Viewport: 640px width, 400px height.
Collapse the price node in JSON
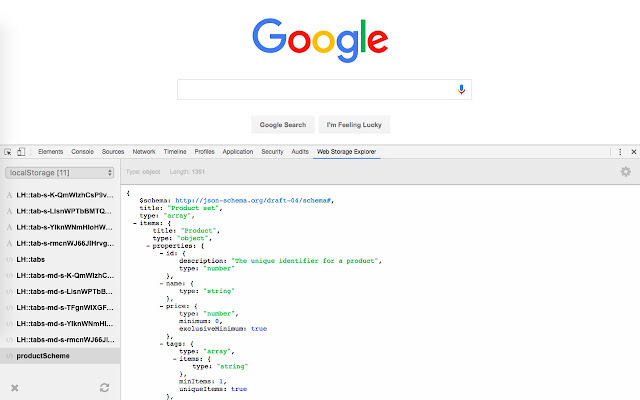pyautogui.click(x=162, y=306)
